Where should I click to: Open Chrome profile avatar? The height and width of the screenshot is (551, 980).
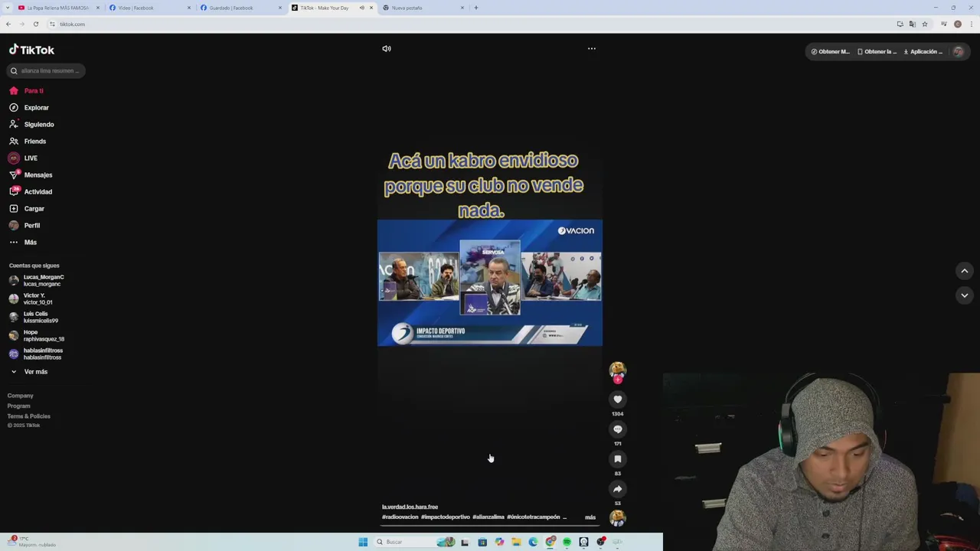pos(958,24)
